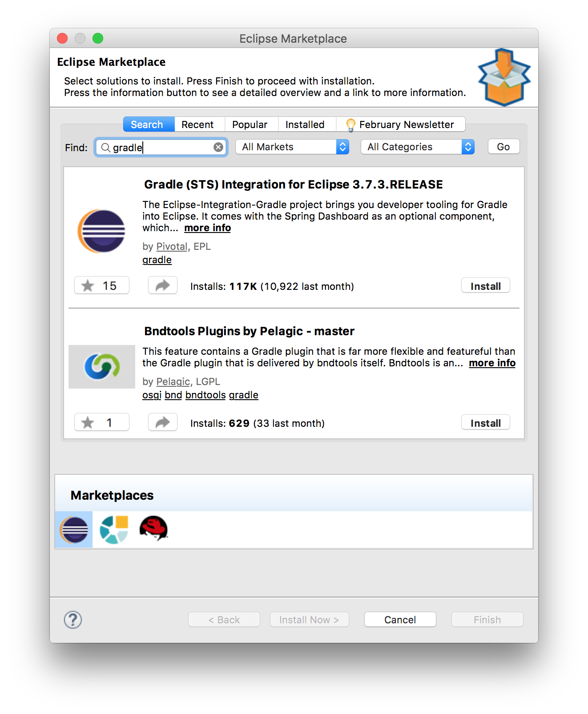This screenshot has height=714, width=588.
Task: Star the Gradle (STS) Integration plugin
Action: [x=102, y=285]
